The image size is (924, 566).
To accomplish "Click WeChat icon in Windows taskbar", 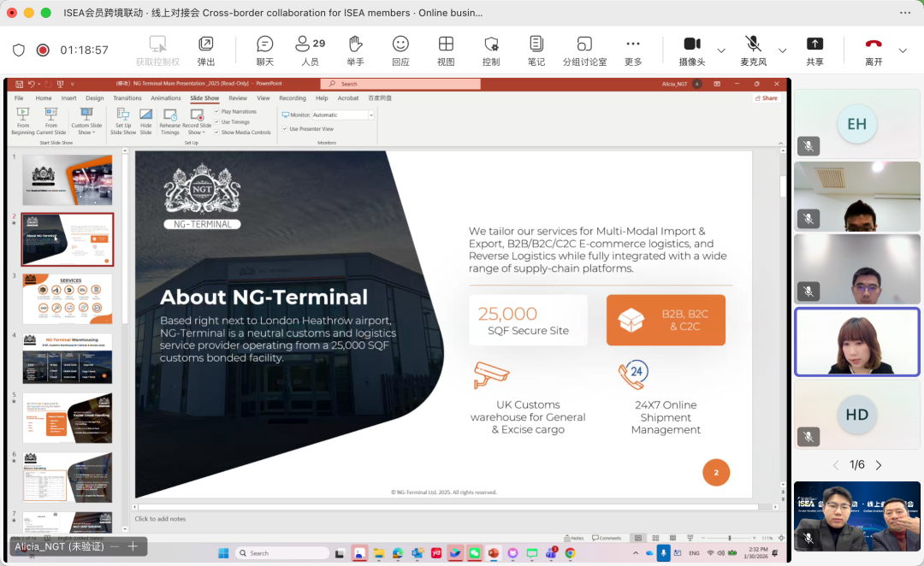I will click(x=474, y=553).
